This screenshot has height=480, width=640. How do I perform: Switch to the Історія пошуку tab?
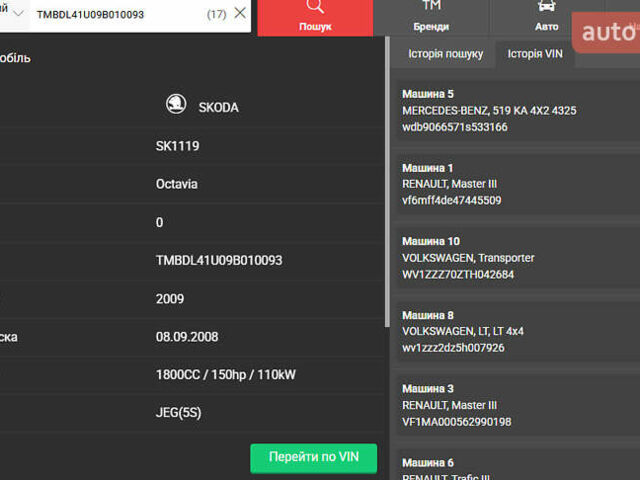(446, 54)
